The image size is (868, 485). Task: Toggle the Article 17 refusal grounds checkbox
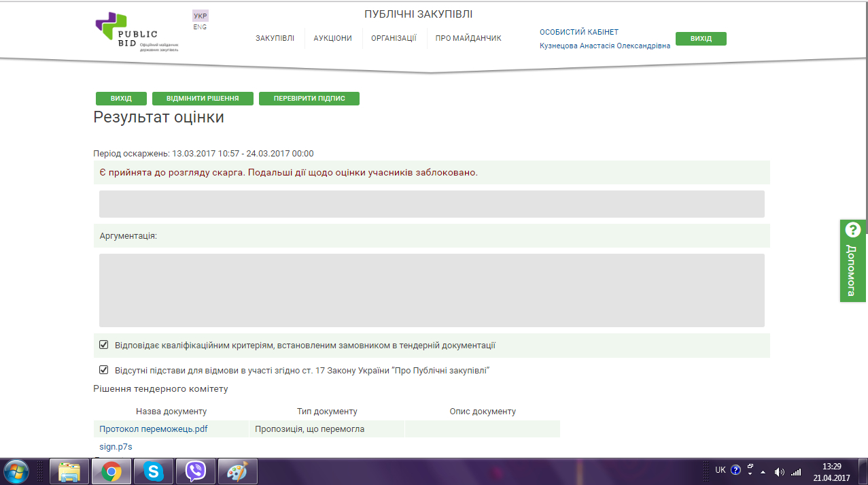click(x=104, y=370)
